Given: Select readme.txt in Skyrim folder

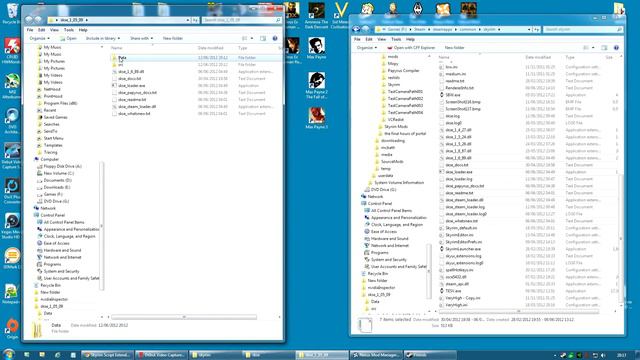Looking at the screenshot, I should pos(455,81).
